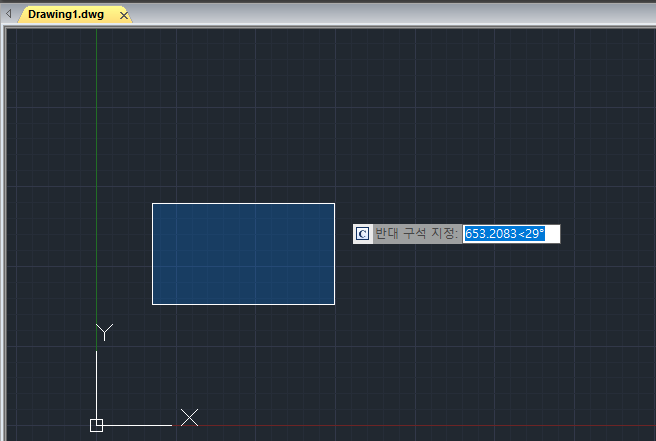Screen dimensions: 656x441
Task: Click the '반대 구석 지정:' prompt label
Action: (416, 233)
